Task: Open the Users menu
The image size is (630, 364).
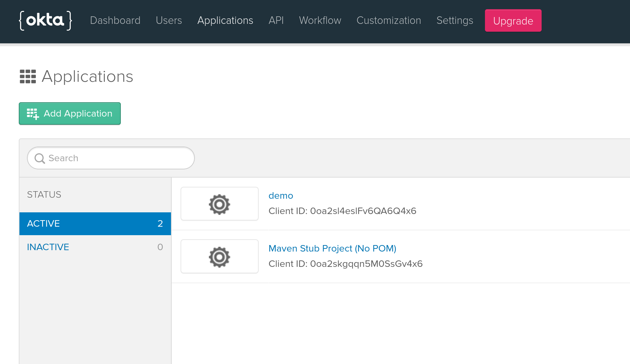Action: tap(169, 20)
